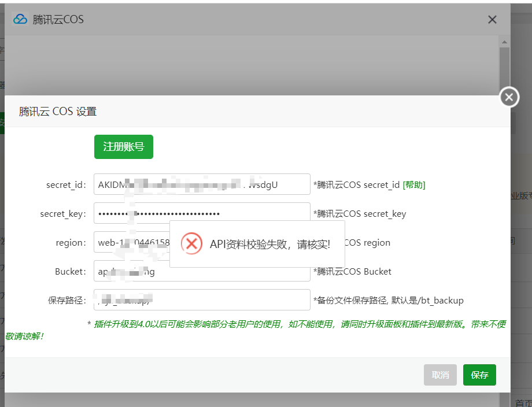Click the 腾讯云 COS 设置 dialog title
This screenshot has height=407, width=532.
[58, 111]
